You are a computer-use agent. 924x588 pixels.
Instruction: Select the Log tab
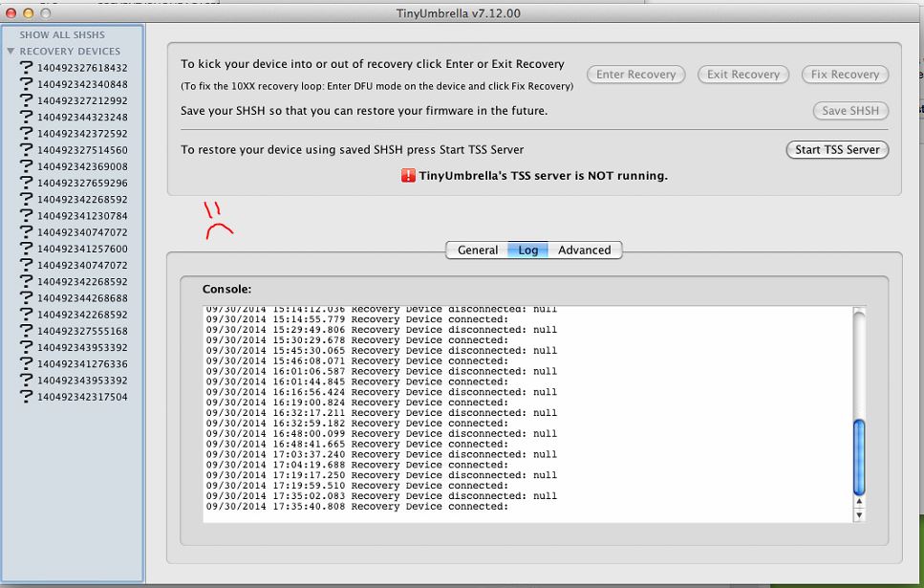pyautogui.click(x=528, y=250)
